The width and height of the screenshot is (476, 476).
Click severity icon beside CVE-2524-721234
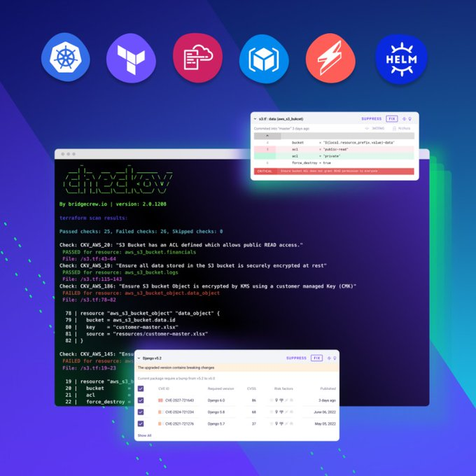coord(160,412)
